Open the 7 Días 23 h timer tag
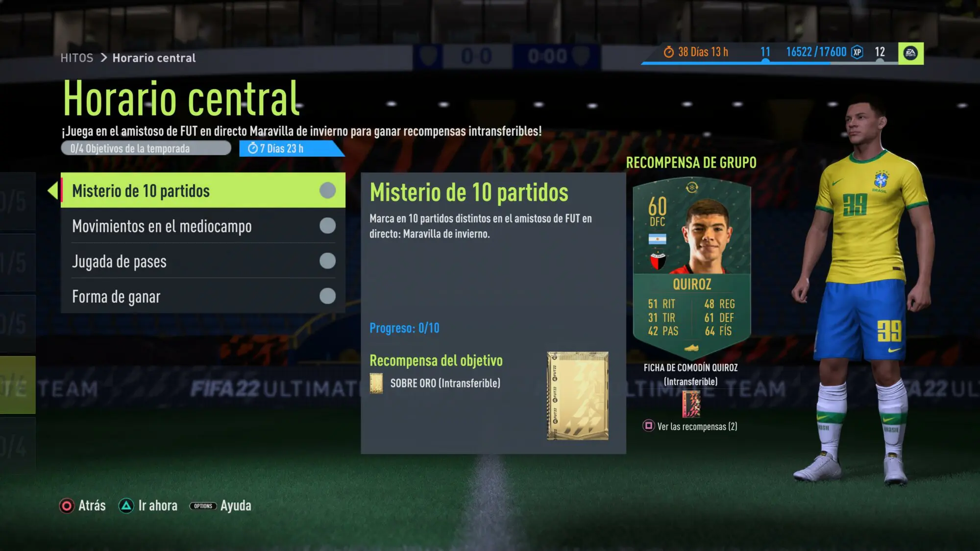980x551 pixels. coord(291,148)
